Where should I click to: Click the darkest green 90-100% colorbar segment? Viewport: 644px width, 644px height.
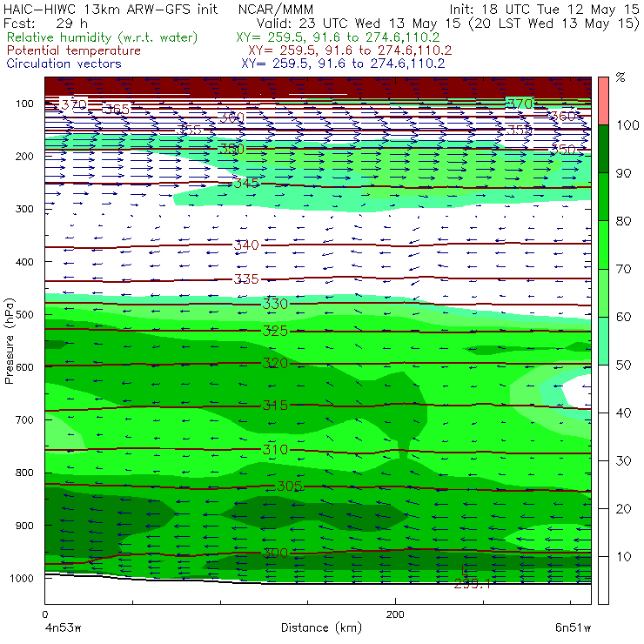(603, 149)
